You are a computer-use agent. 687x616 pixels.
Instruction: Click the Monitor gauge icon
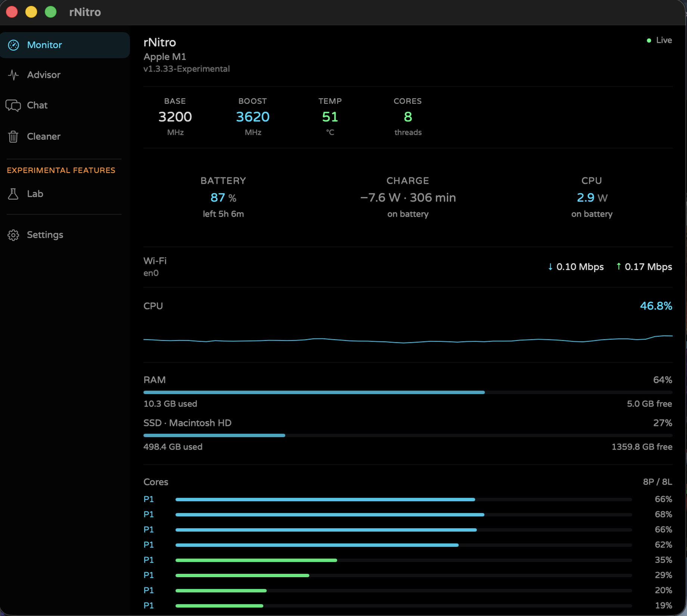(x=13, y=45)
